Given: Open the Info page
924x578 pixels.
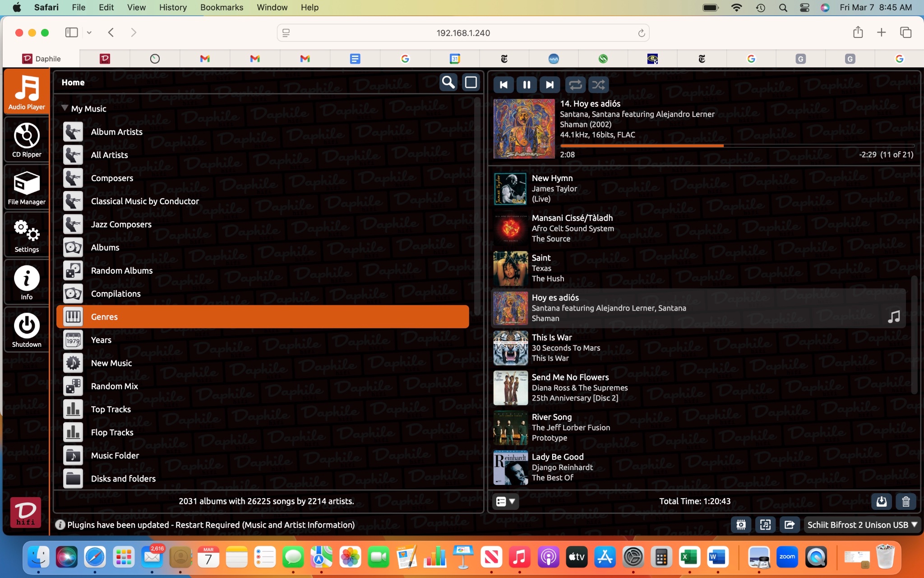Looking at the screenshot, I should click(x=27, y=282).
